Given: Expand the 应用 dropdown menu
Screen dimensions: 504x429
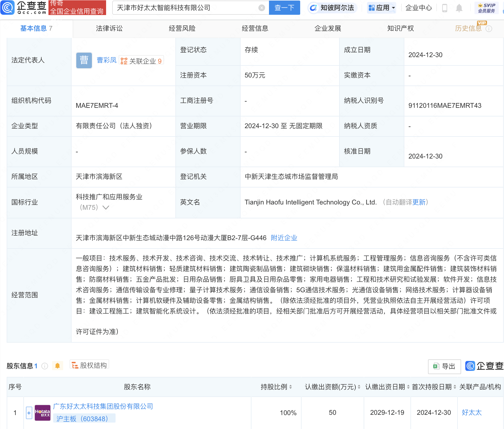Looking at the screenshot, I should point(381,8).
